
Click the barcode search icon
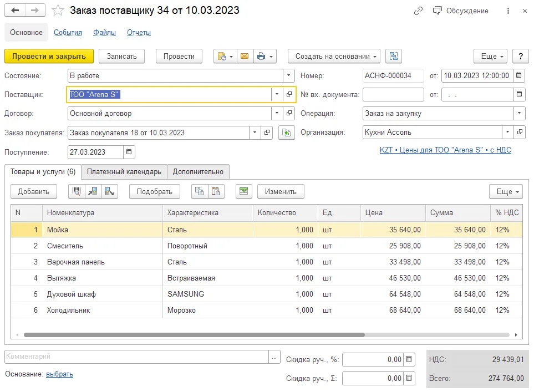[x=77, y=191]
